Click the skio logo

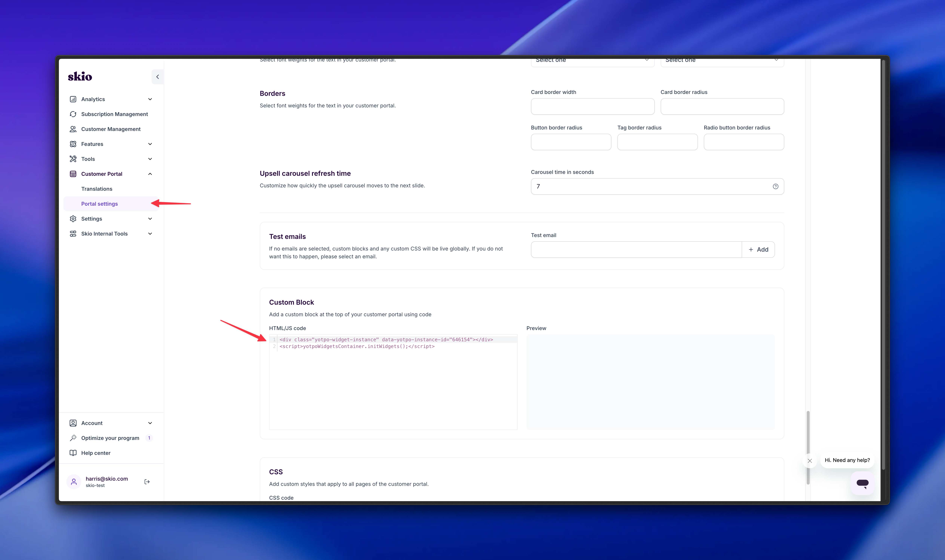click(80, 77)
